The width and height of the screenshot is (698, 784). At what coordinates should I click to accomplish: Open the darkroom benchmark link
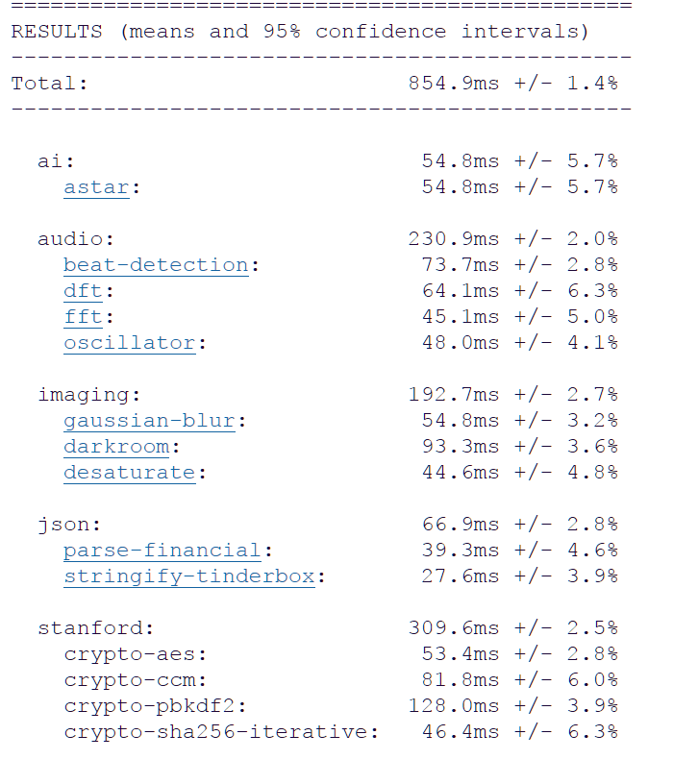pyautogui.click(x=116, y=447)
